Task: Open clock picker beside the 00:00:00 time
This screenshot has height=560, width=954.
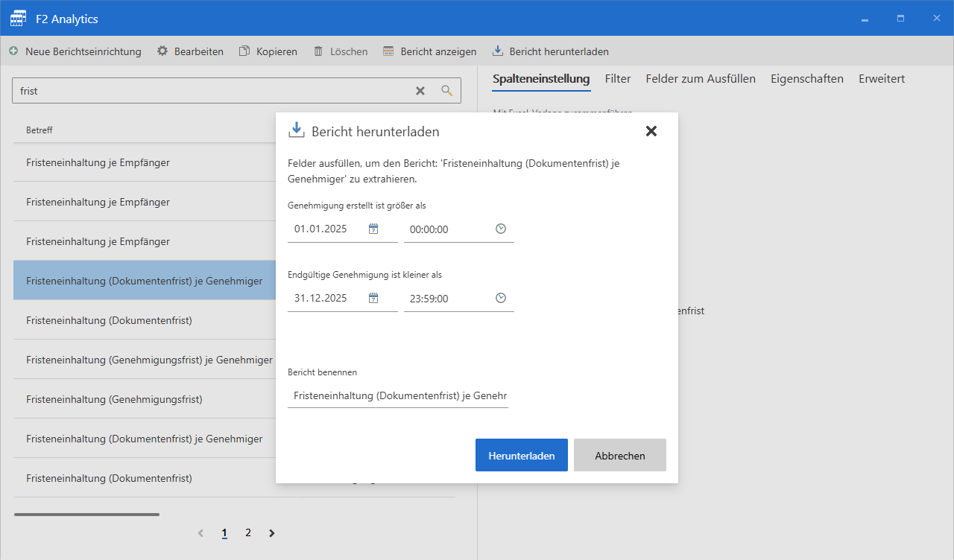Action: (501, 229)
